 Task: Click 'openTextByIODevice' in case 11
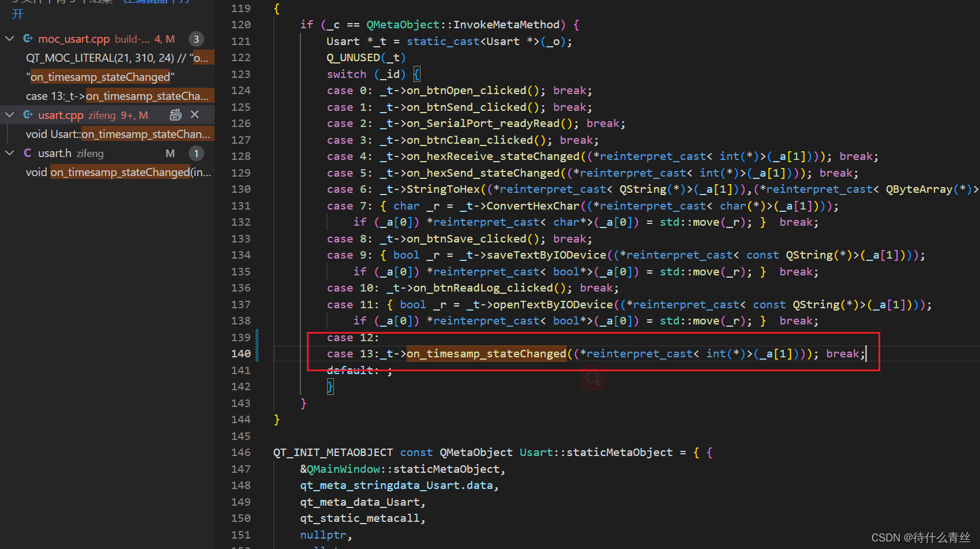tap(553, 304)
